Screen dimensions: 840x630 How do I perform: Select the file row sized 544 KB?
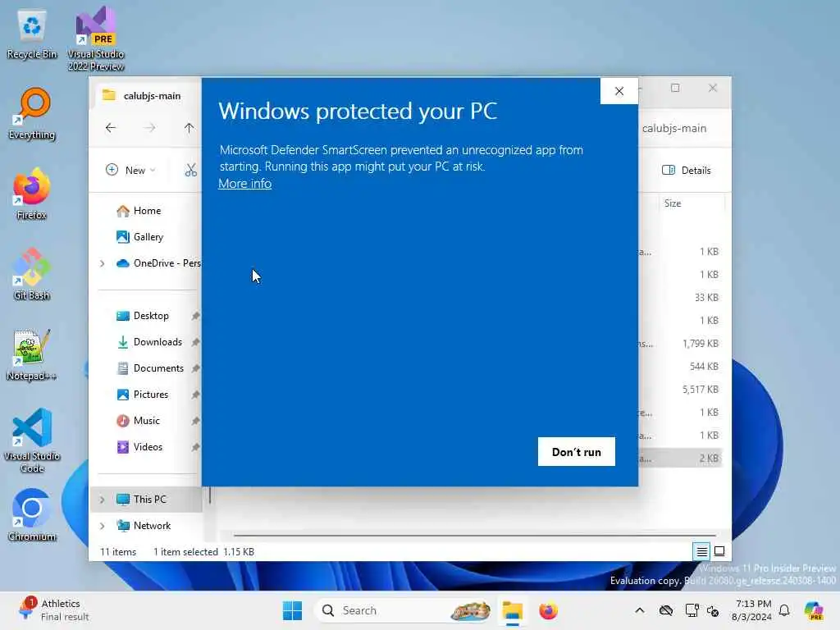[x=680, y=367]
